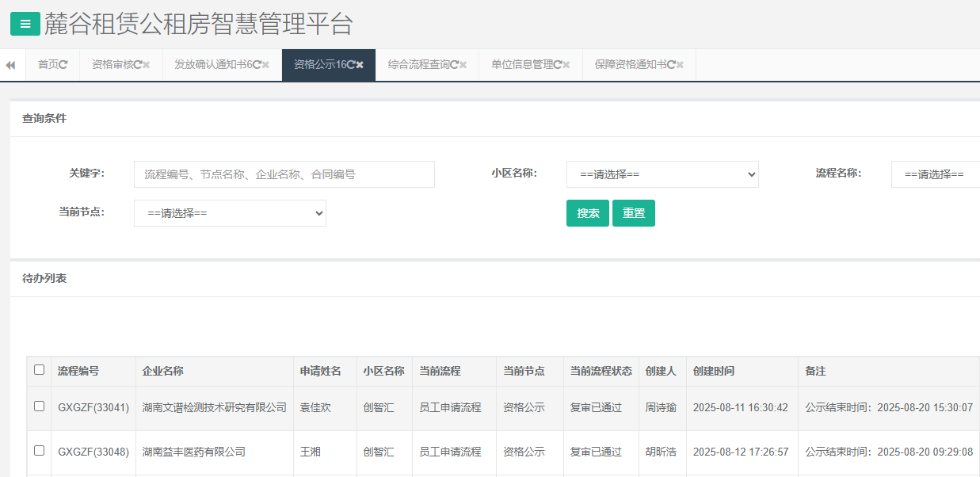The image size is (980, 477).
Task: Expand the 当前节点 dropdown list
Action: click(x=230, y=213)
